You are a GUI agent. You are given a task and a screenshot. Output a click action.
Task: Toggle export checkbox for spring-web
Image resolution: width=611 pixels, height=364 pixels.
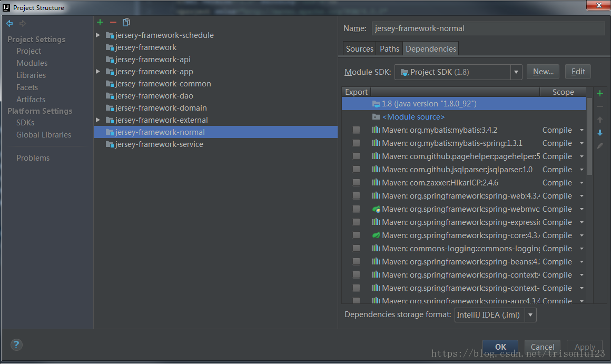pos(356,195)
